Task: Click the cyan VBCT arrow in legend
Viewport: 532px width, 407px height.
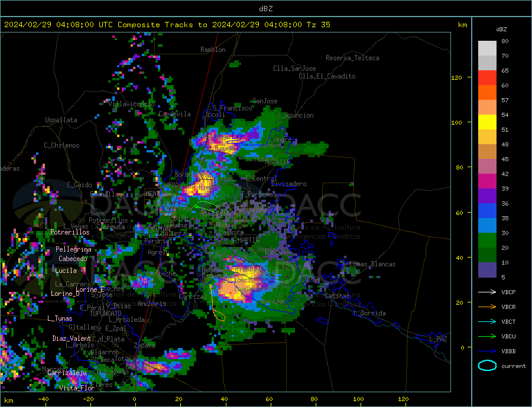Action: (487, 321)
